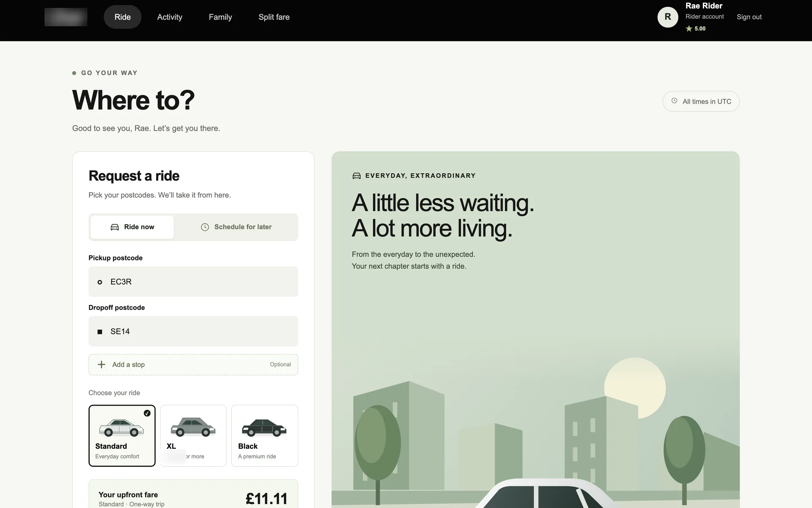Switch to Schedule for later
The width and height of the screenshot is (812, 508).
point(236,227)
